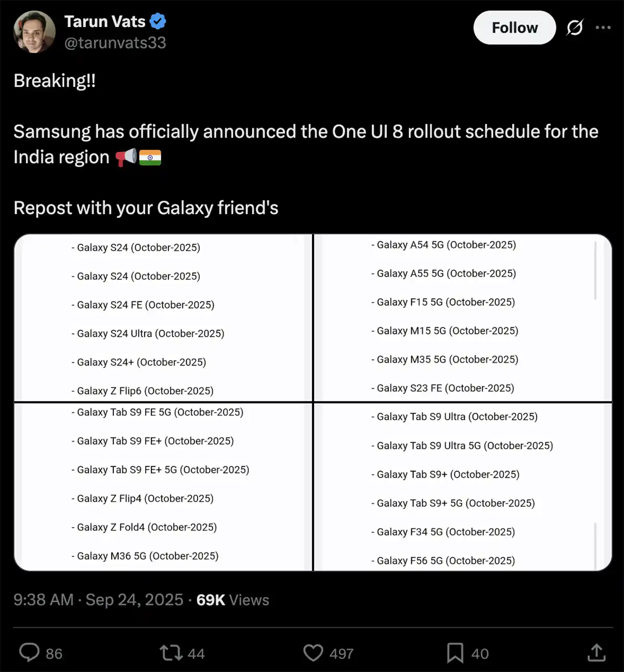Click the Tarun Vats display name
This screenshot has height=672, width=624.
pyautogui.click(x=105, y=21)
